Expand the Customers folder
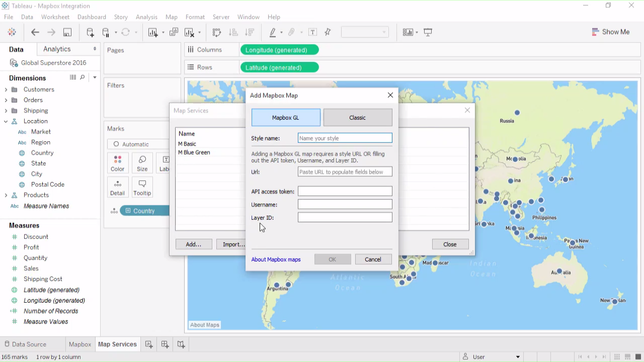This screenshot has height=362, width=644. pos(6,89)
